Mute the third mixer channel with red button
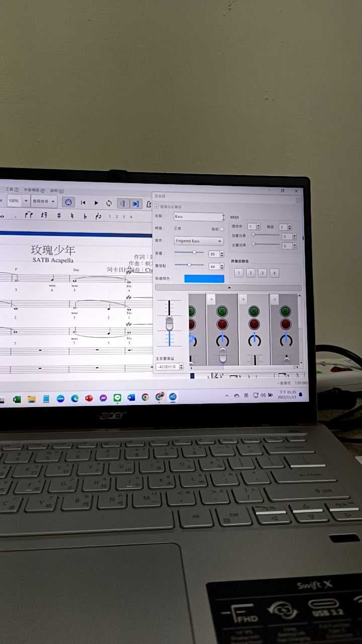This screenshot has width=362, height=644. click(254, 324)
